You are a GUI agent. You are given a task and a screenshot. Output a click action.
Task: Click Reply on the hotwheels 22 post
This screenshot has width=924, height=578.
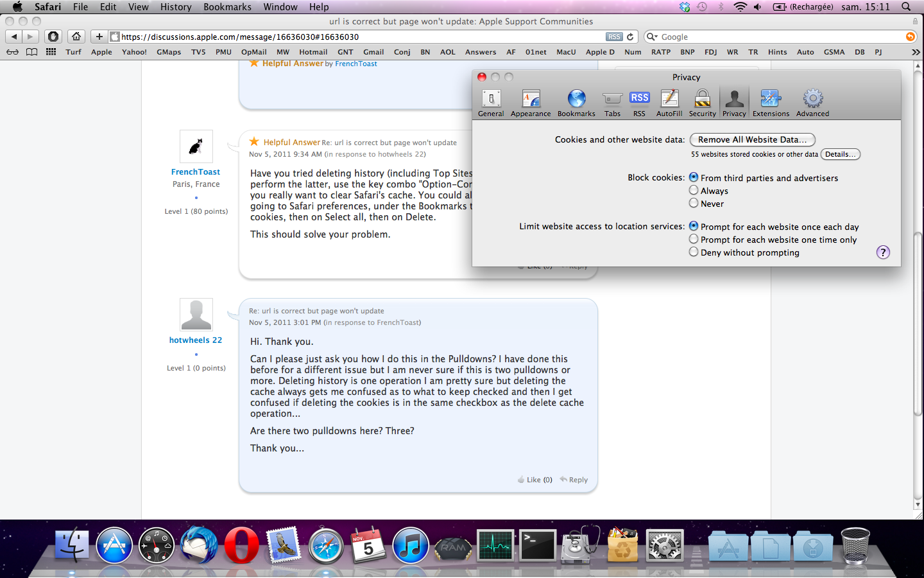coord(574,480)
